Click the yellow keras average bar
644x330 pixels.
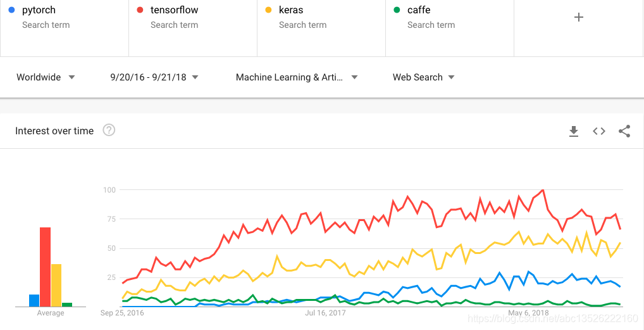(x=56, y=285)
